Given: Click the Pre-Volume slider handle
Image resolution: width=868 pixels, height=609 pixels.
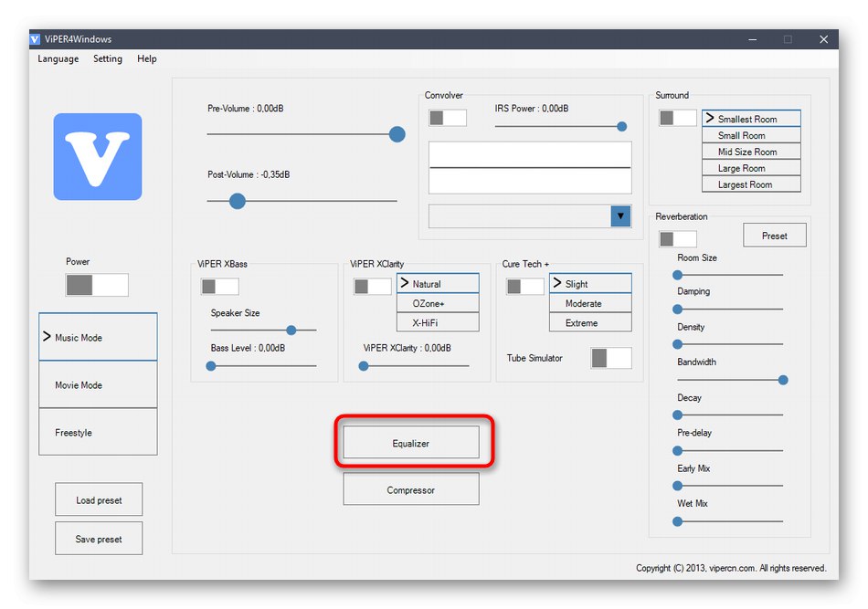Looking at the screenshot, I should (397, 134).
